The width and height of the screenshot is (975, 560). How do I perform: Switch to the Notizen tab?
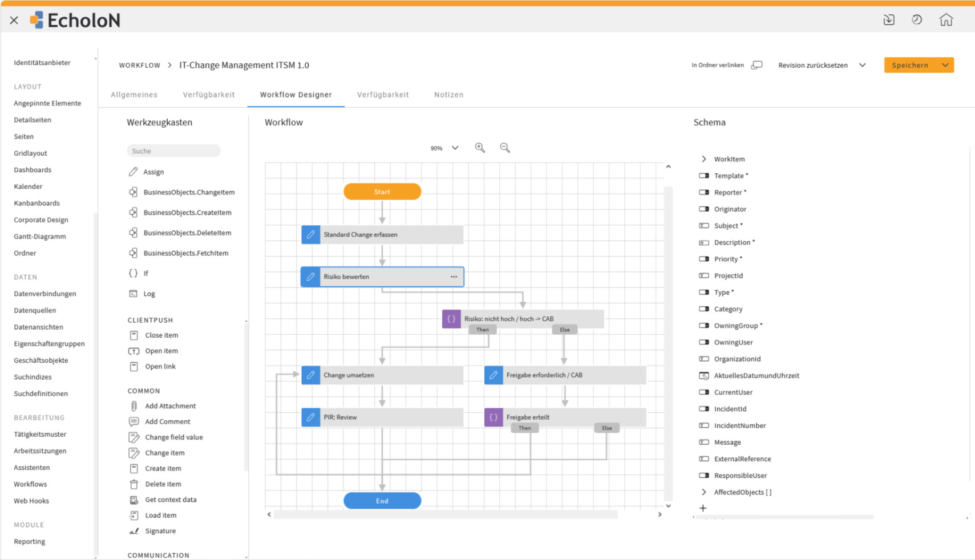pos(449,95)
